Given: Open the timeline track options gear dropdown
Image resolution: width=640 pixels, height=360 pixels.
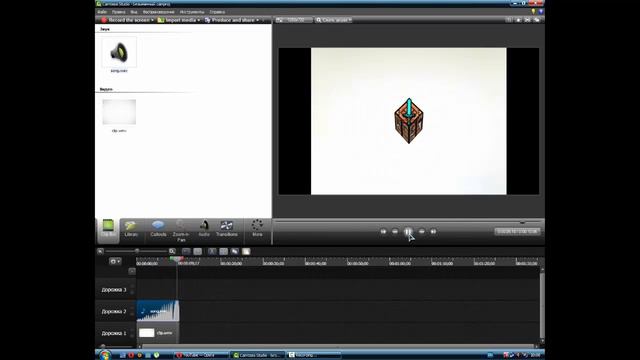Looking at the screenshot, I should (116, 261).
